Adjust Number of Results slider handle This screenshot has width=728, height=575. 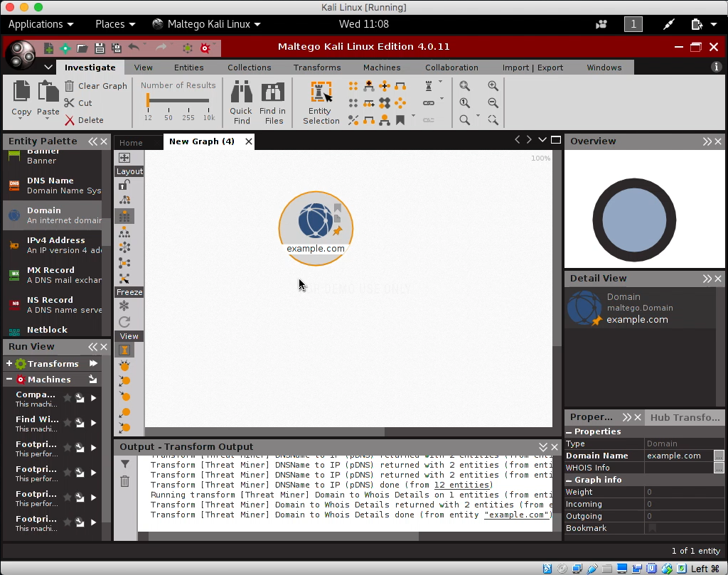(x=148, y=100)
